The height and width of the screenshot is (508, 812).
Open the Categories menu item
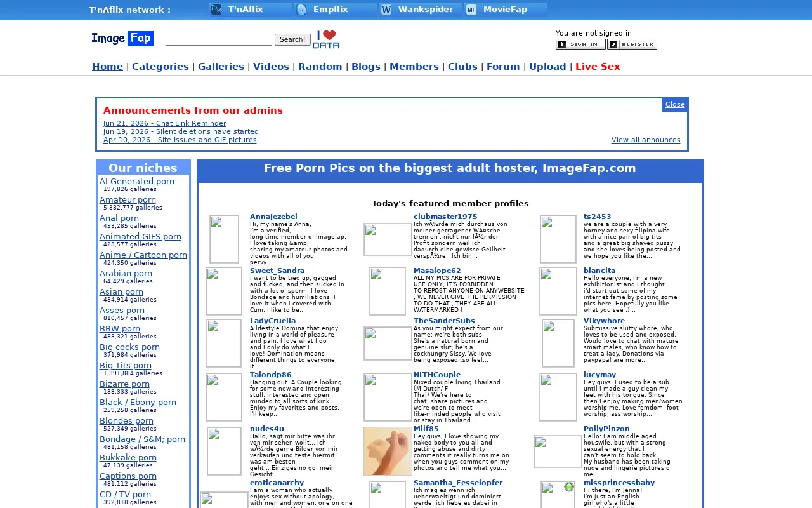[x=160, y=67]
